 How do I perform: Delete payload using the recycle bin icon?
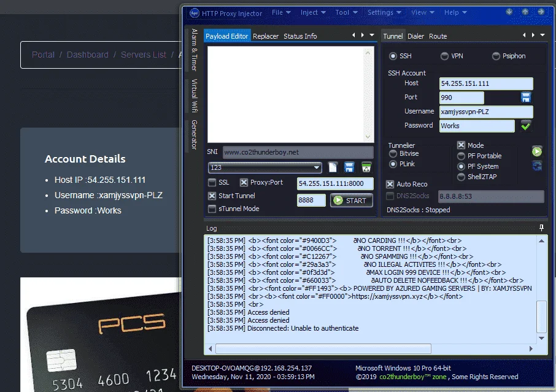click(x=366, y=167)
